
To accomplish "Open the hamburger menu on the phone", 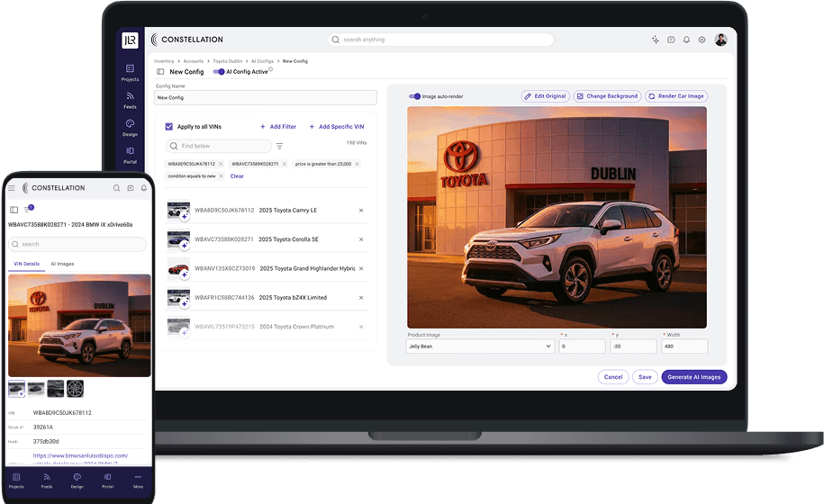I will point(12,187).
